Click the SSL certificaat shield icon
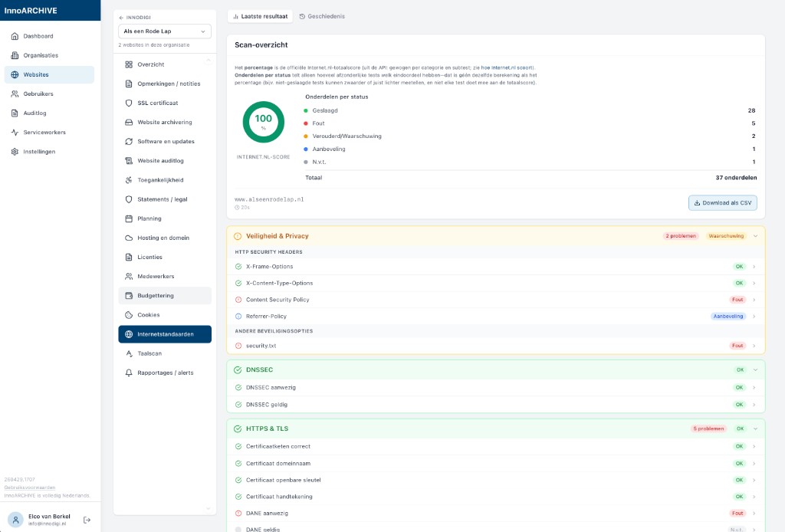This screenshot has height=532, width=785. tap(129, 103)
